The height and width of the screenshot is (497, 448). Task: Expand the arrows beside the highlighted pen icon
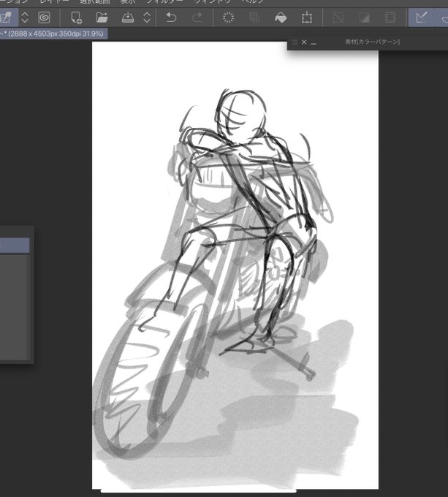pos(25,18)
